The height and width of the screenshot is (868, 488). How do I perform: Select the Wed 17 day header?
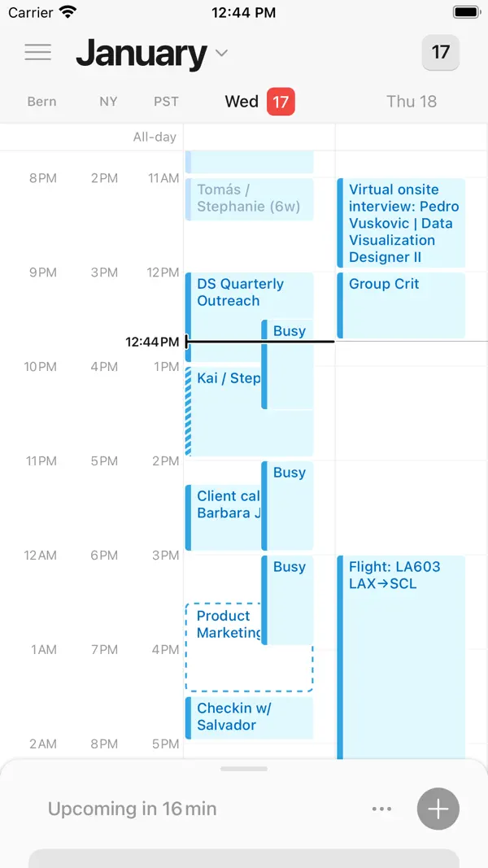(x=242, y=102)
